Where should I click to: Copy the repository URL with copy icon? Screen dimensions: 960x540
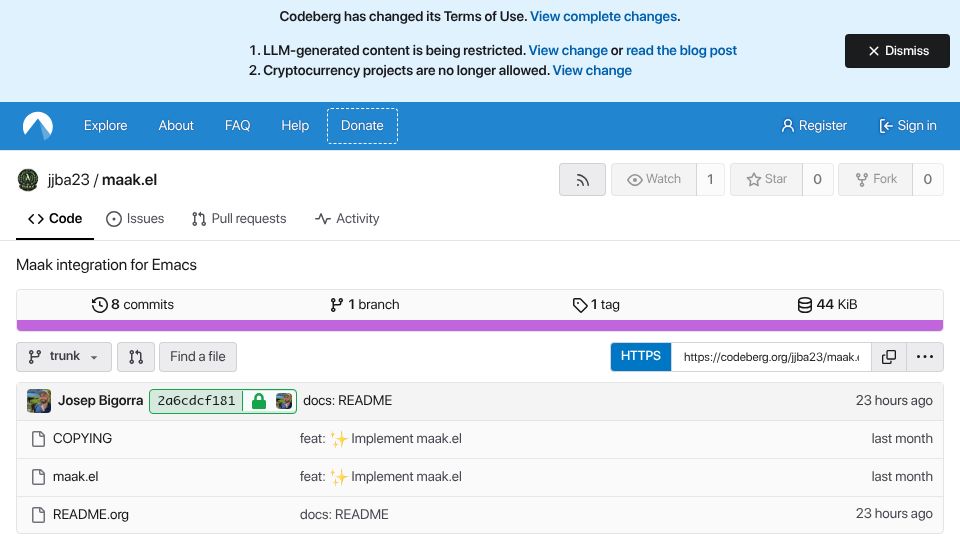(x=888, y=357)
